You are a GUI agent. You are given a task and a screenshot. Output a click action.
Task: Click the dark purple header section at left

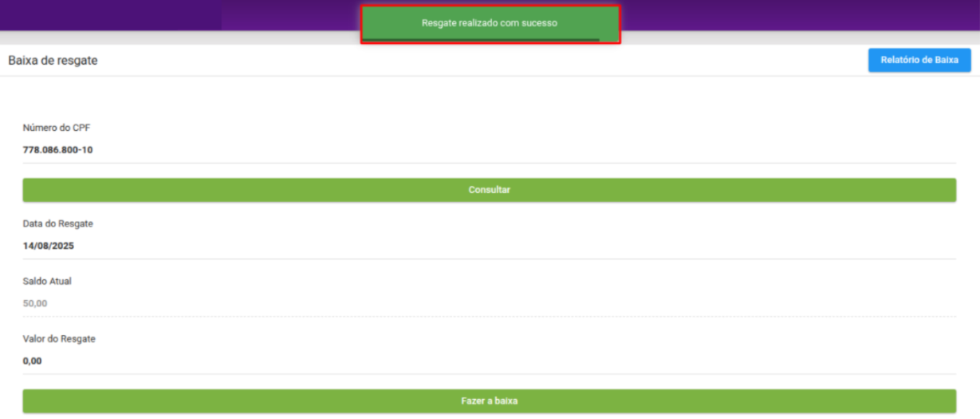(x=110, y=14)
